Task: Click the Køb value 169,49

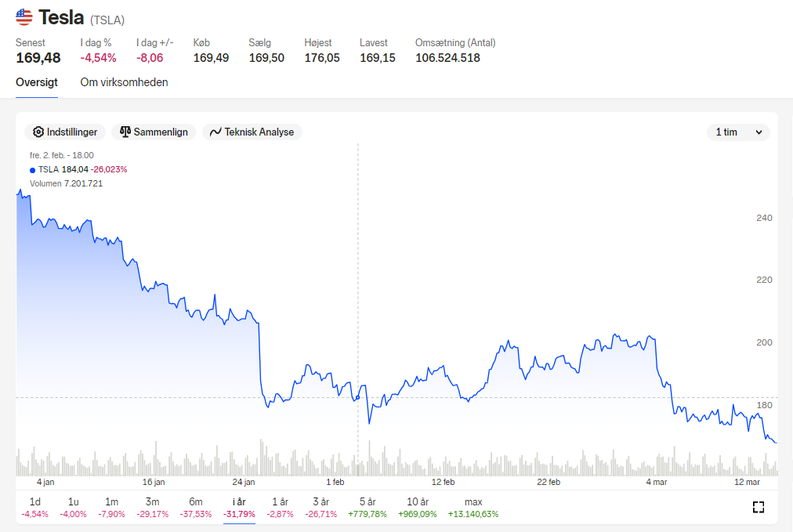Action: [x=211, y=58]
